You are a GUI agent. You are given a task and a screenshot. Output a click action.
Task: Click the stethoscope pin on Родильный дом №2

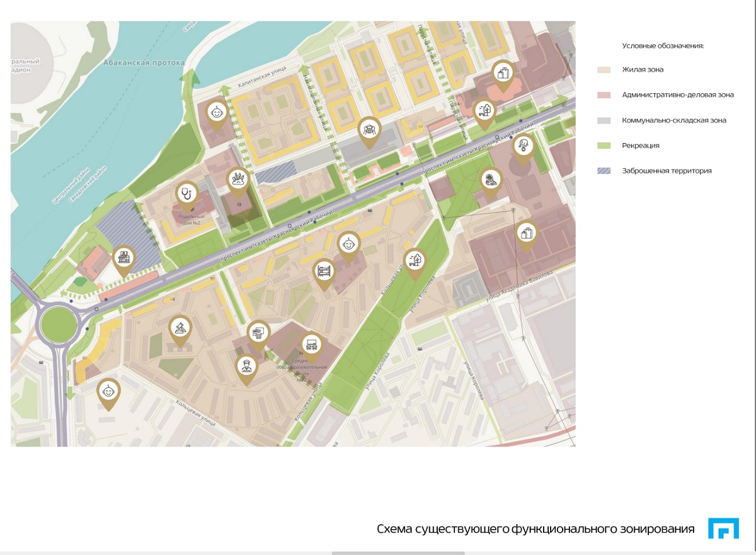pos(186,193)
